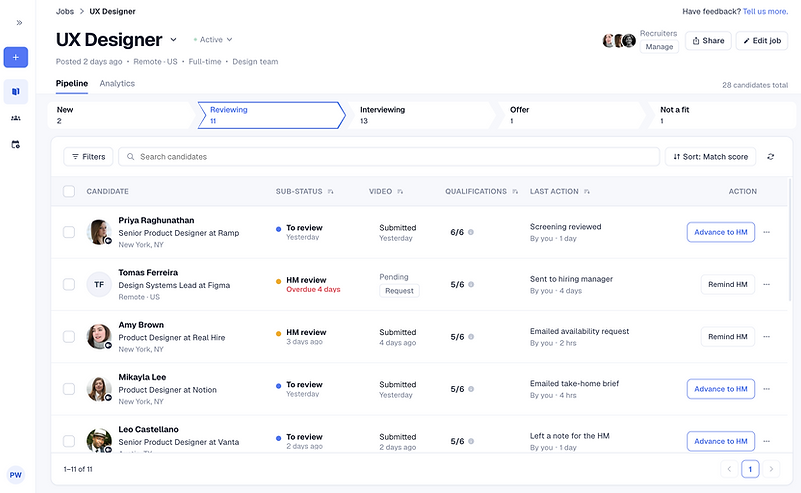Screen dimensions: 801x493
Task: Advance Mikayla Lee to HM
Action: click(x=721, y=389)
